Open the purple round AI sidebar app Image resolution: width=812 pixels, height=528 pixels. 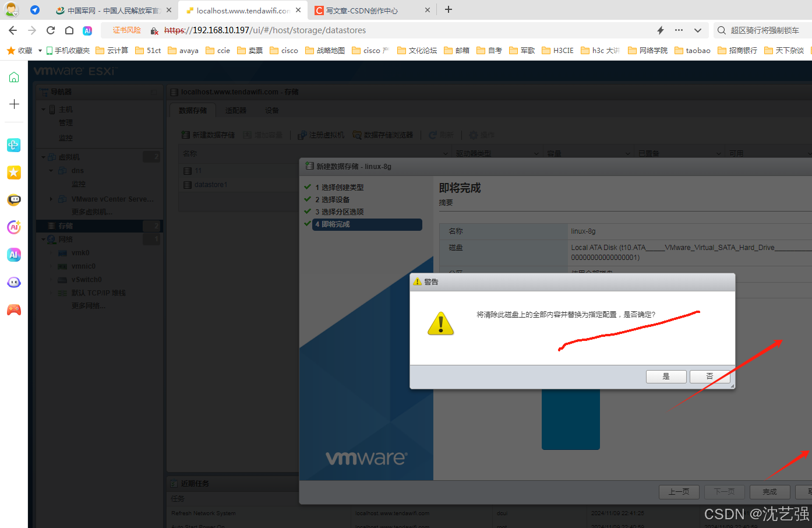14,227
